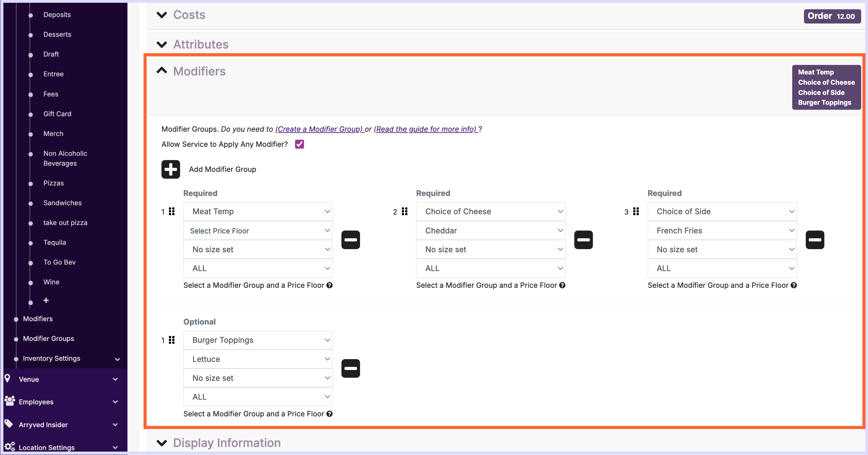Viewport: 868px width, 455px height.
Task: Expand the Display Information section
Action: pyautogui.click(x=162, y=443)
